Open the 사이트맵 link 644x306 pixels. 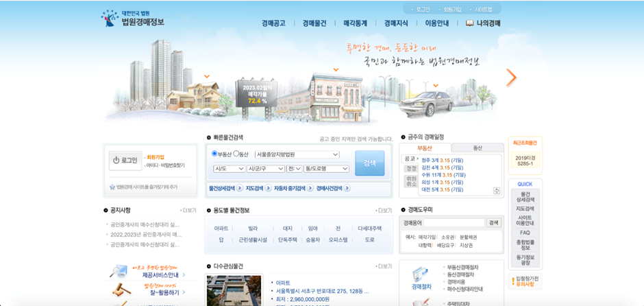pyautogui.click(x=483, y=10)
